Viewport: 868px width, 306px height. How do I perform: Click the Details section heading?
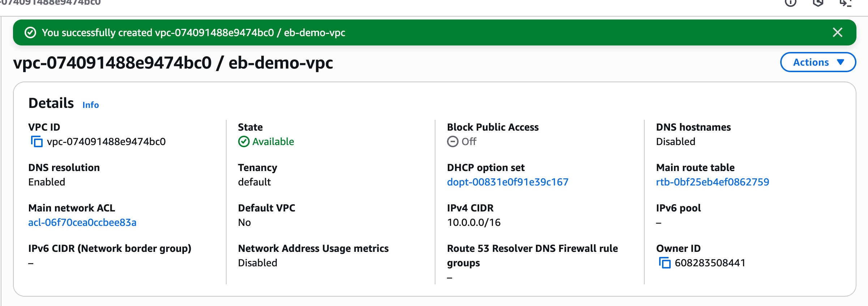click(x=51, y=103)
